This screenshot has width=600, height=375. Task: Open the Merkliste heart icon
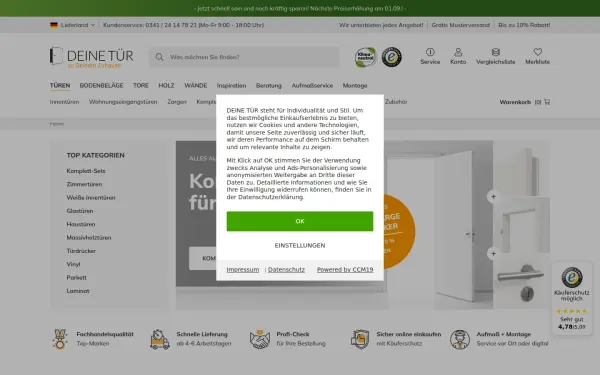538,56
